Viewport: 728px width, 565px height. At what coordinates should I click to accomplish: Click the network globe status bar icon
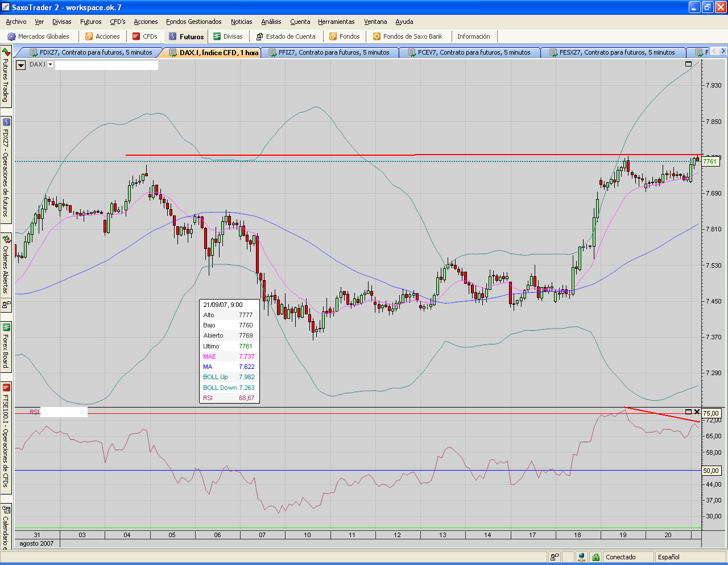click(581, 557)
